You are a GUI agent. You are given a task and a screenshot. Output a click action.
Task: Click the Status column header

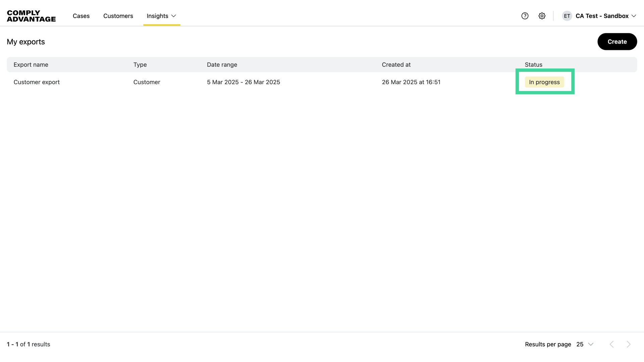[x=533, y=65]
